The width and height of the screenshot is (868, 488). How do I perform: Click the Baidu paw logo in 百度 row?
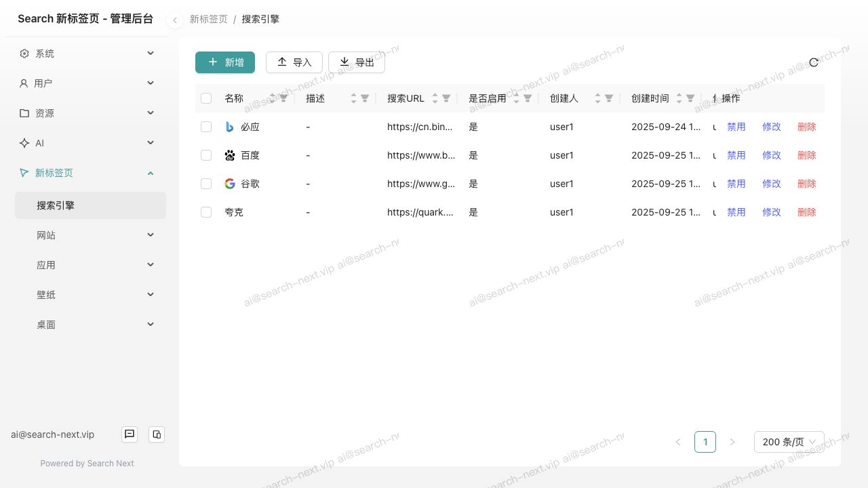tap(230, 155)
